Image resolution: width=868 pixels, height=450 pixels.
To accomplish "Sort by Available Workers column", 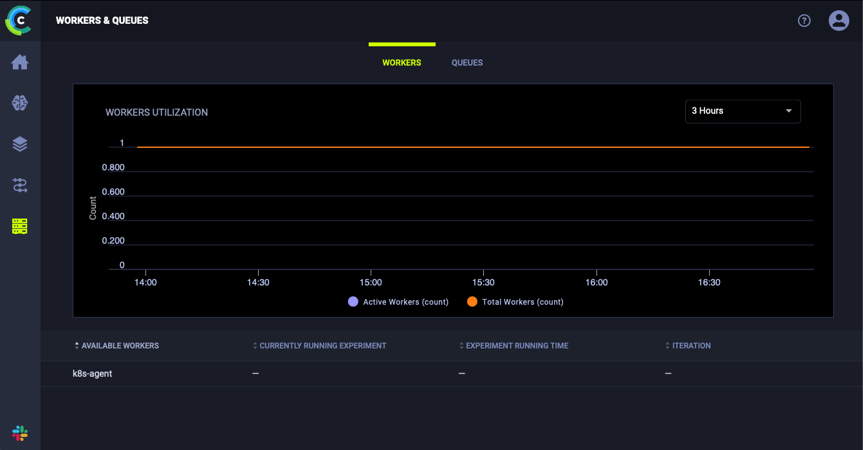I will (120, 346).
